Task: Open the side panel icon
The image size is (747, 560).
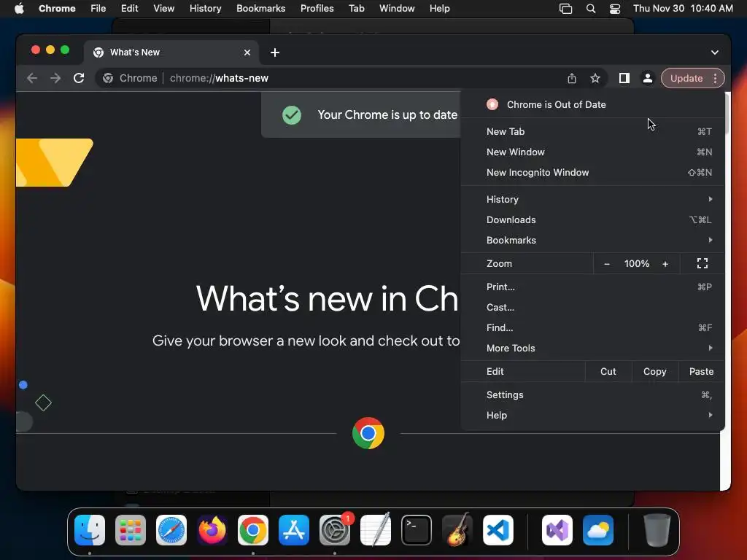Action: coord(624,78)
